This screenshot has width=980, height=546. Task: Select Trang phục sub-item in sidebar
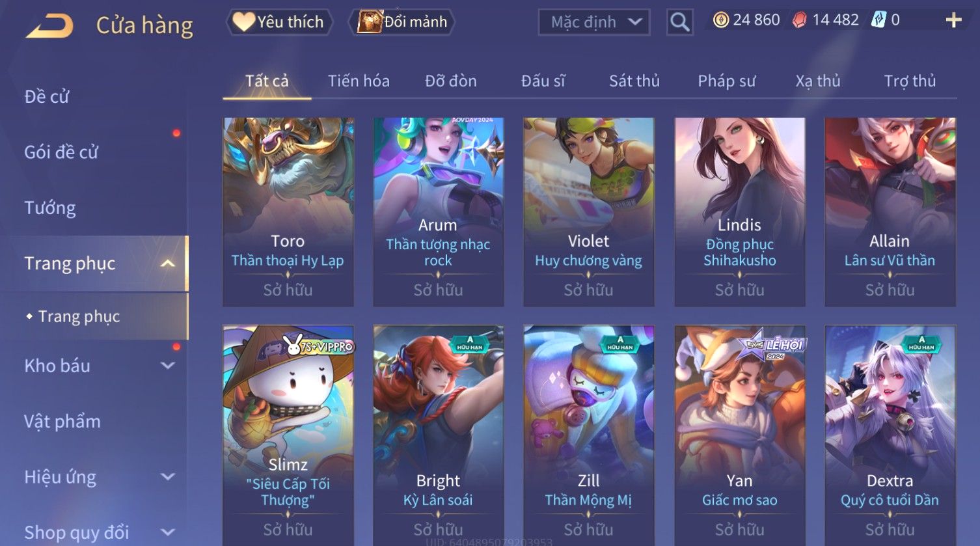click(x=79, y=316)
